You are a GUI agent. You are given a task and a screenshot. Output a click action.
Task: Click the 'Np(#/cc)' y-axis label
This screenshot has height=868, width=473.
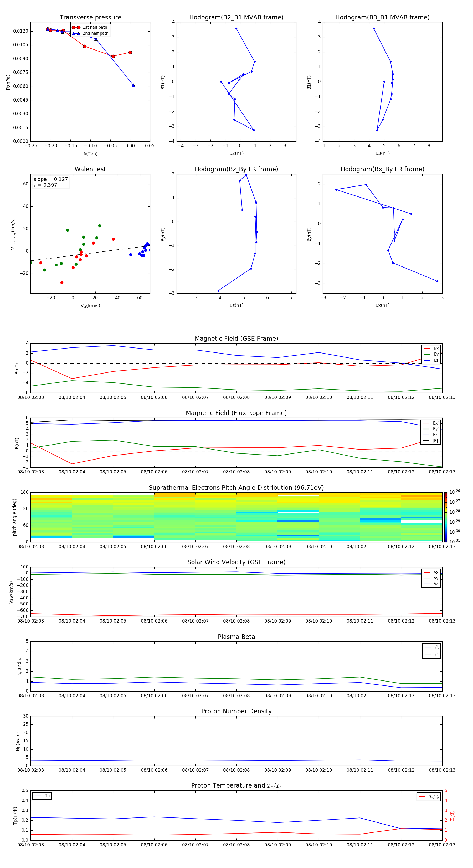(x=18, y=741)
